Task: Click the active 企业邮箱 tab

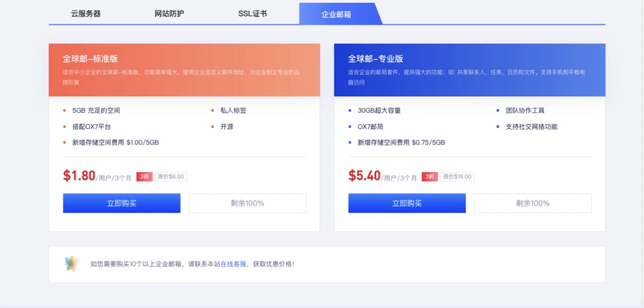Action: (x=337, y=14)
